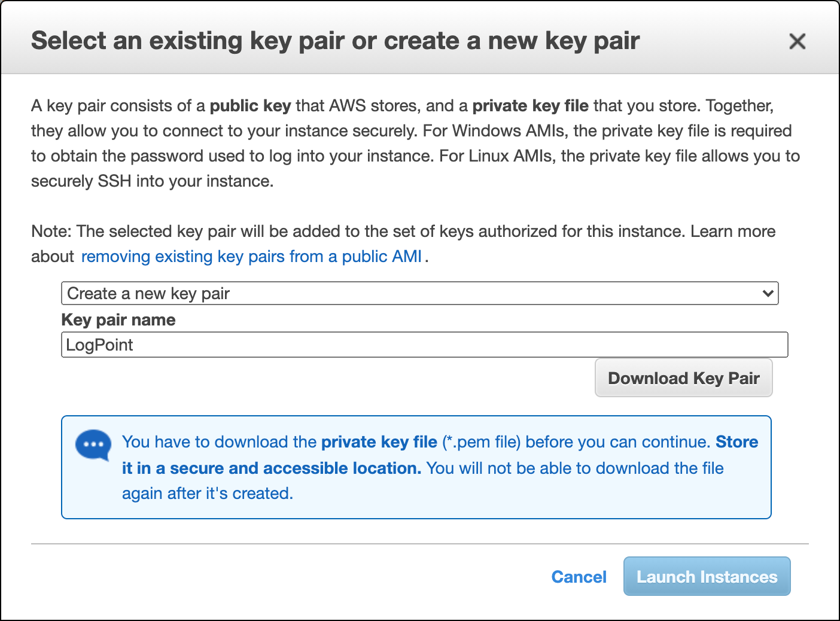Expand the 'Create a new key pair' selector
Viewport: 840px width, 621px height.
pyautogui.click(x=419, y=293)
